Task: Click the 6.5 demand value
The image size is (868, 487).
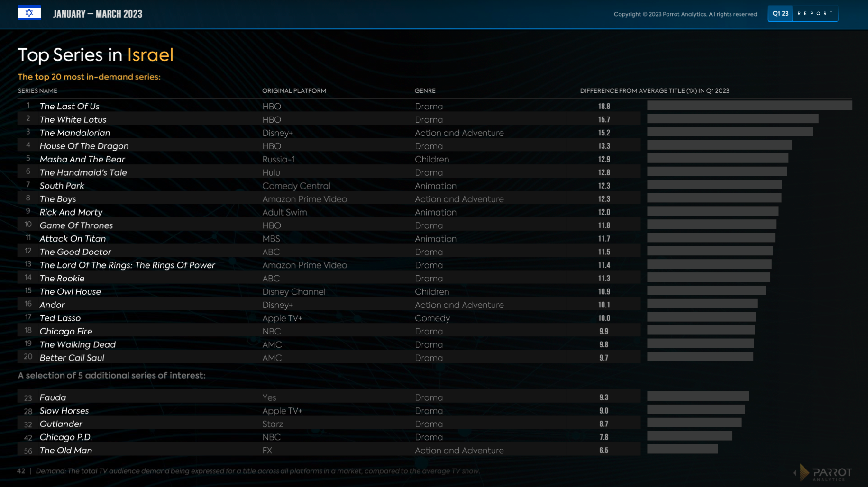Action: click(603, 451)
